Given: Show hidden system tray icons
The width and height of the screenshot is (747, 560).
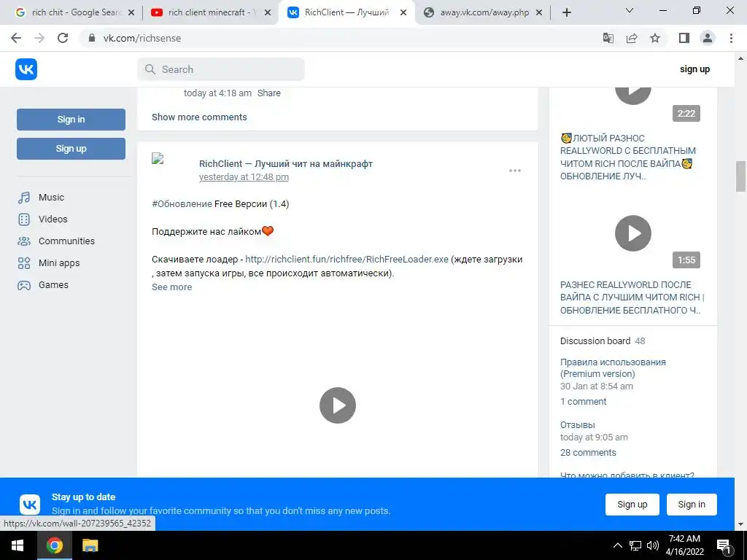Looking at the screenshot, I should pos(617,545).
